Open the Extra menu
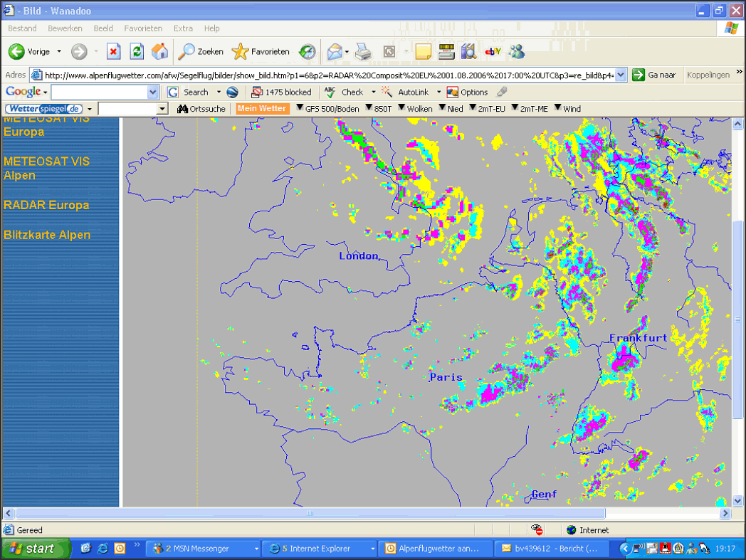746x560 pixels. point(183,28)
